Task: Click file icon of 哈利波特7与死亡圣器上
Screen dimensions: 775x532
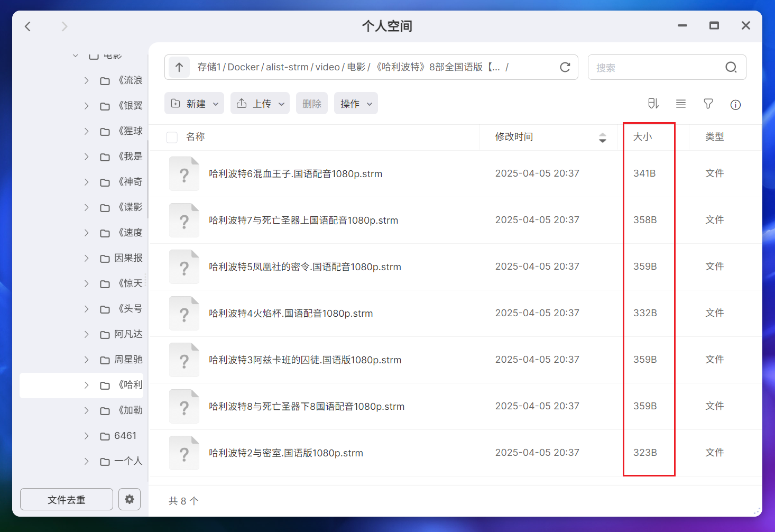Action: (x=184, y=221)
